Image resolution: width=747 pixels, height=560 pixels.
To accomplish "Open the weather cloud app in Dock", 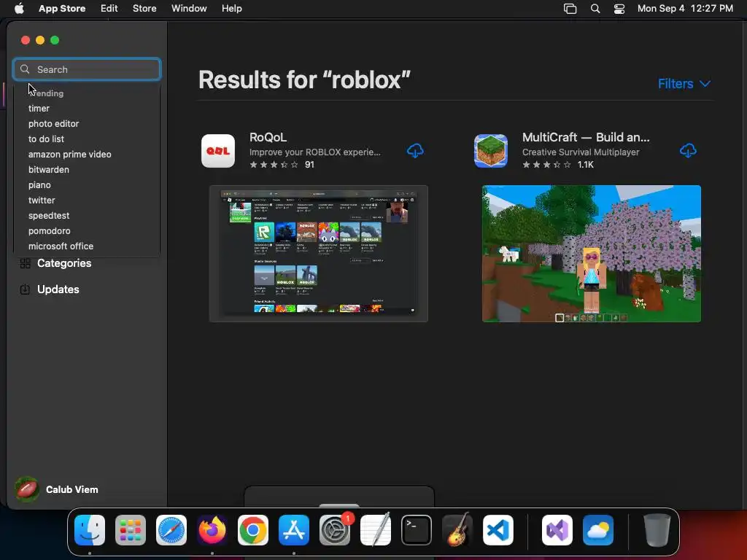I will [x=598, y=530].
